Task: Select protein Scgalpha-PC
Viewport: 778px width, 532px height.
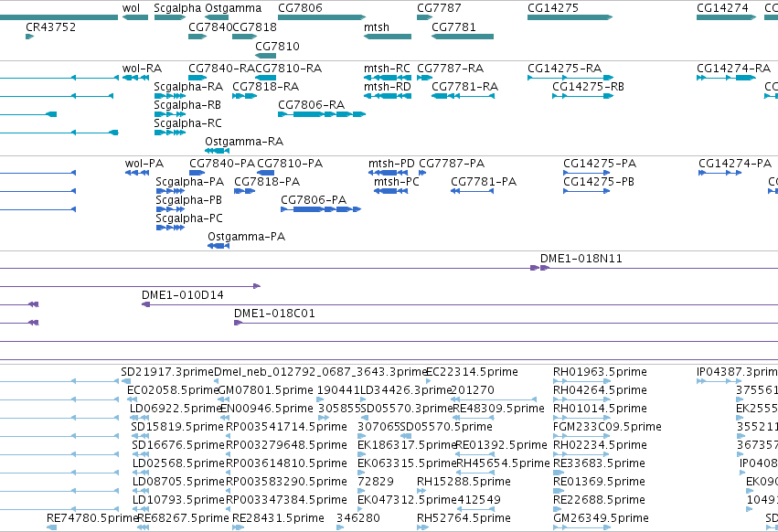Action: 171,228
